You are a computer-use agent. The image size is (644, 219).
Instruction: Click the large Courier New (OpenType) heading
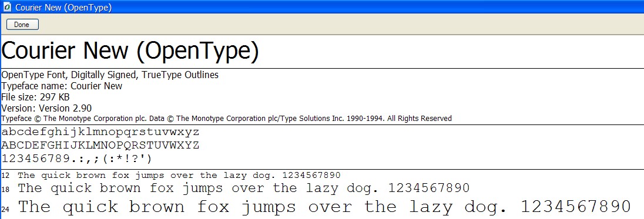[130, 51]
